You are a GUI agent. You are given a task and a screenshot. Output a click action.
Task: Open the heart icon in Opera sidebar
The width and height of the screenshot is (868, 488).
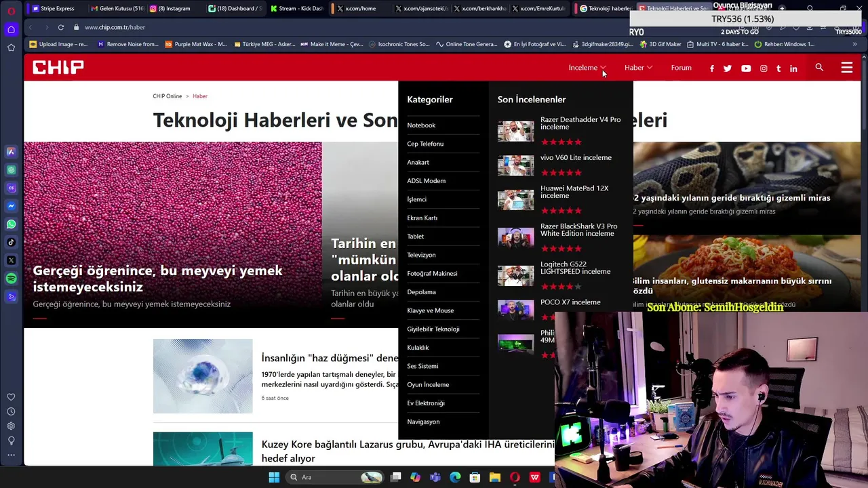(11, 397)
